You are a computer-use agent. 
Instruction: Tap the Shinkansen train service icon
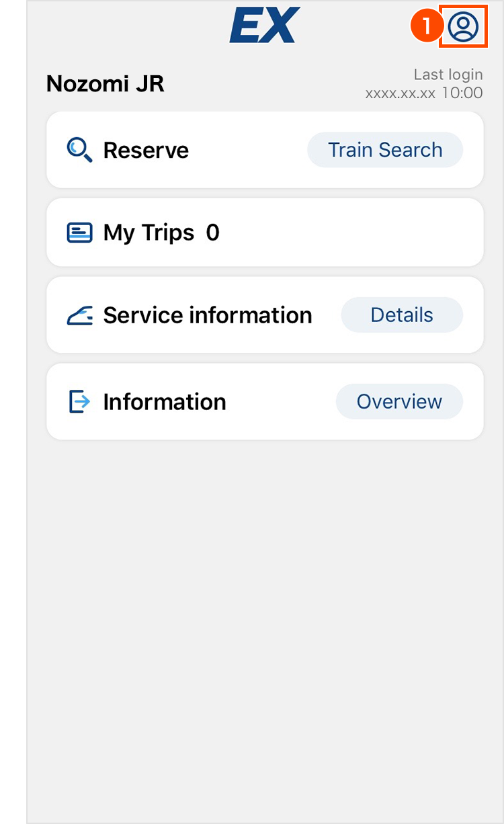(x=79, y=315)
